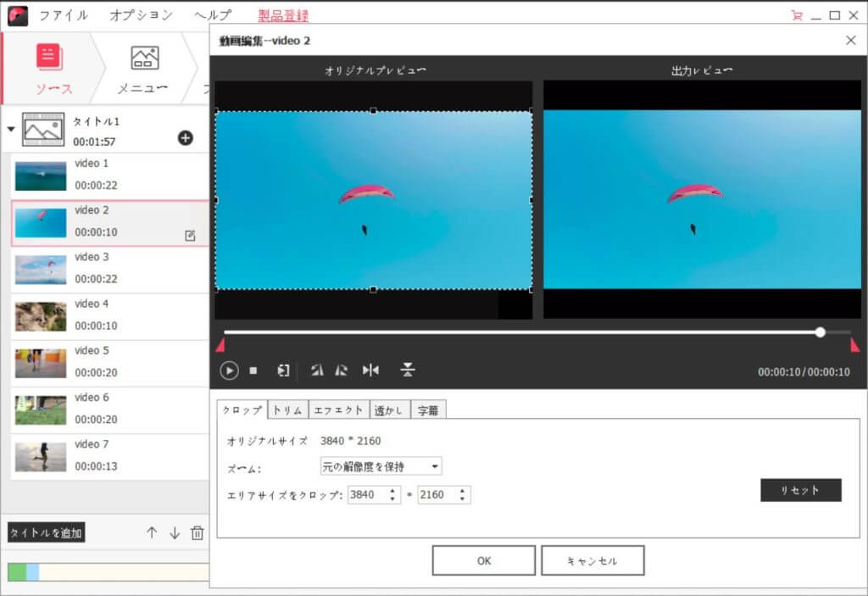Screen dimensions: 868x596
Task: Open the edit panel for video 2
Action: point(191,235)
